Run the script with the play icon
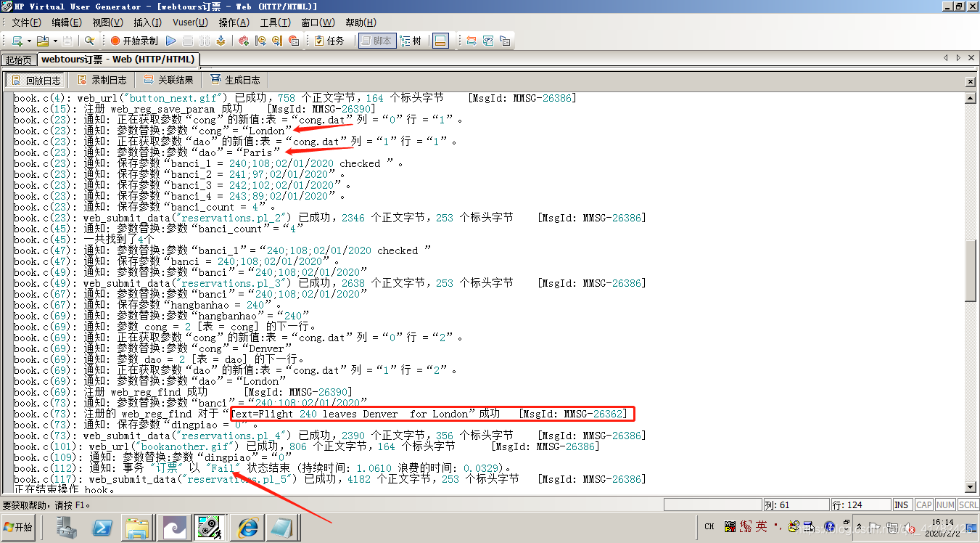The height and width of the screenshot is (543, 980). (171, 41)
